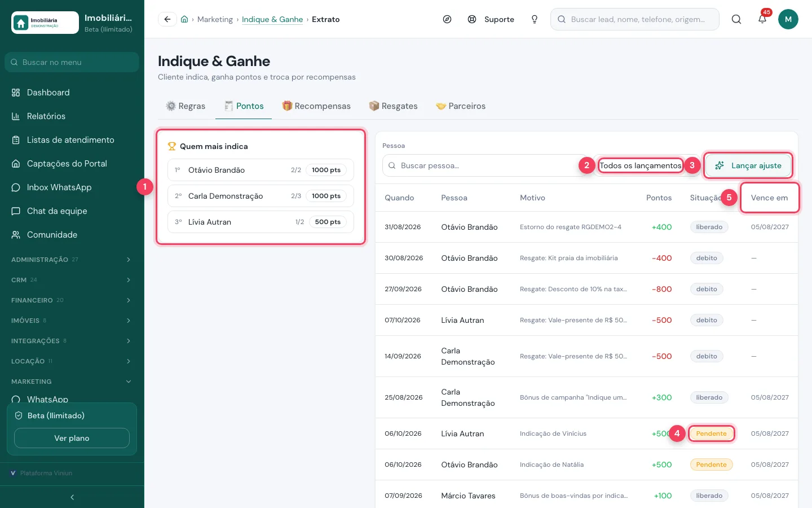Viewport: 812px width, 508px height.
Task: Click the magnifier search button in header
Action: pos(736,19)
